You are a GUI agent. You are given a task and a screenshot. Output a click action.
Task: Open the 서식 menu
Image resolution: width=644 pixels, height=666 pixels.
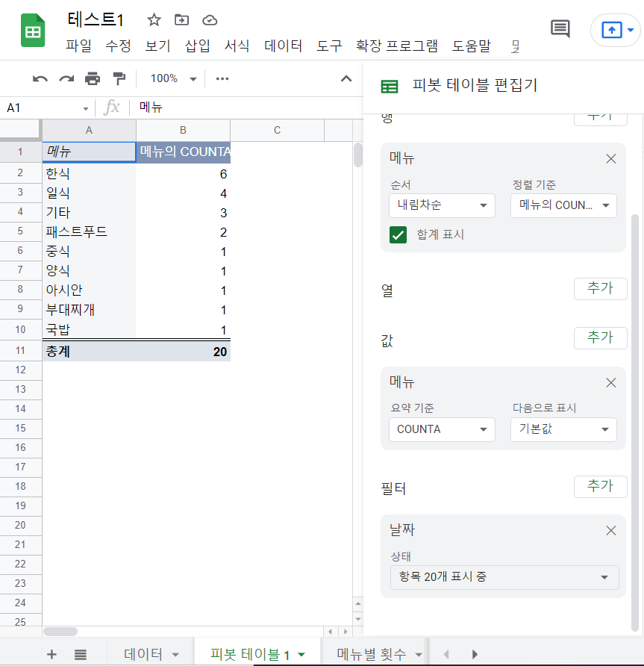pyautogui.click(x=237, y=46)
